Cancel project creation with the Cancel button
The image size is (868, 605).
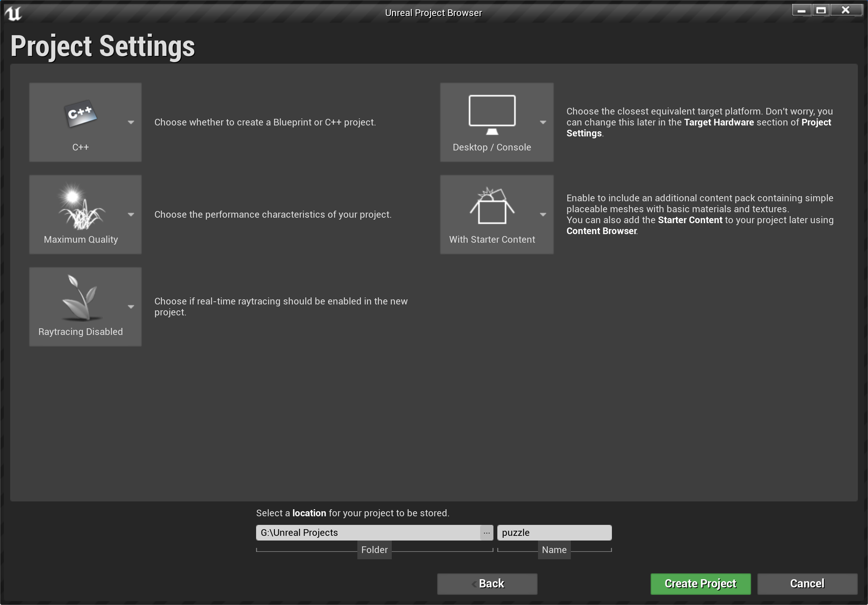click(807, 584)
